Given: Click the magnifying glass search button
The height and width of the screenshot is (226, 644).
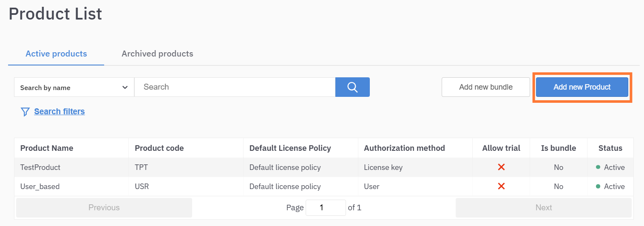Looking at the screenshot, I should (x=352, y=87).
